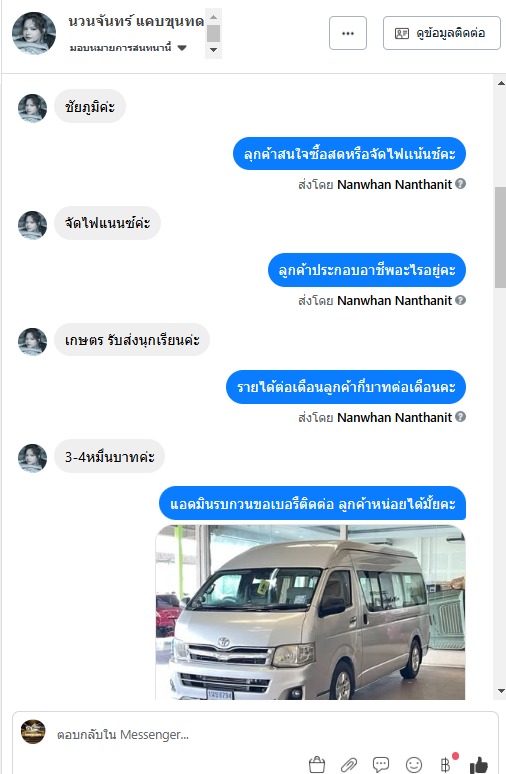The height and width of the screenshot is (774, 506).
Task: Click the name box small up arrow
Action: pos(213,17)
